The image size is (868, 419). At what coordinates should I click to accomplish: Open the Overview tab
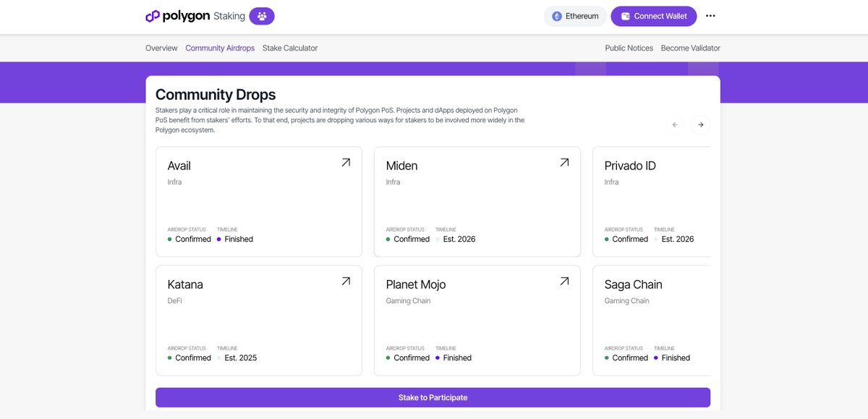[x=161, y=48]
